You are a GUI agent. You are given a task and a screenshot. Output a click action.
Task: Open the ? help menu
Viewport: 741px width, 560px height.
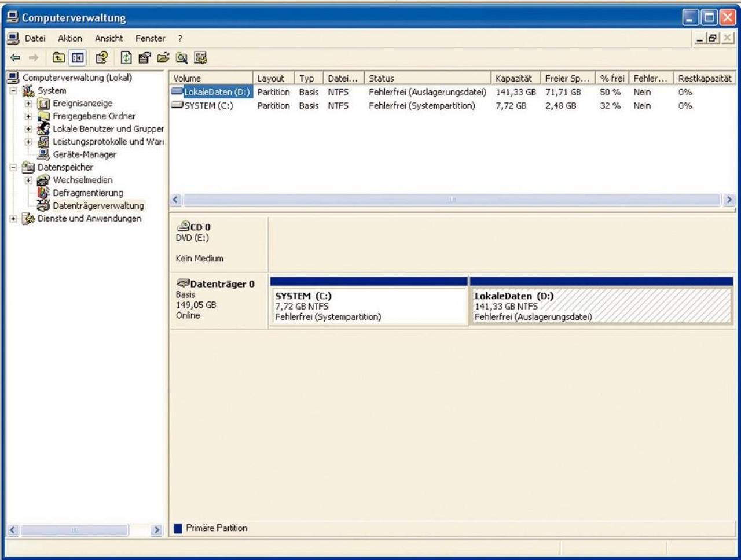tap(180, 38)
